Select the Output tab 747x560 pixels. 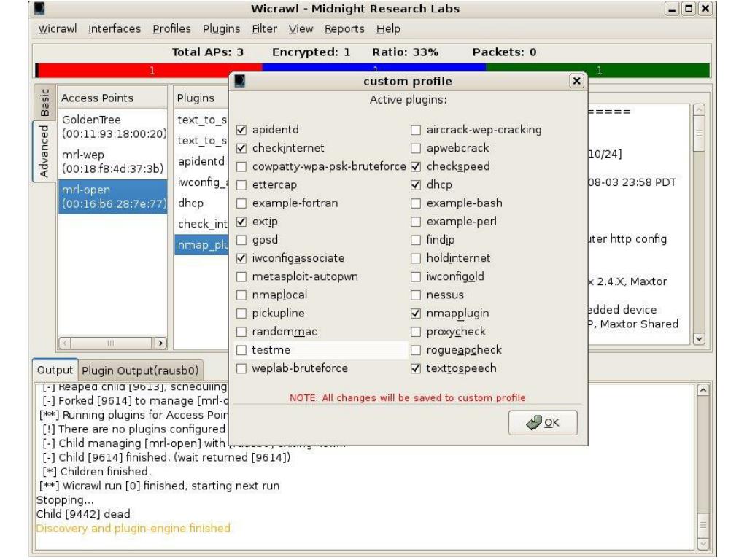pyautogui.click(x=55, y=370)
